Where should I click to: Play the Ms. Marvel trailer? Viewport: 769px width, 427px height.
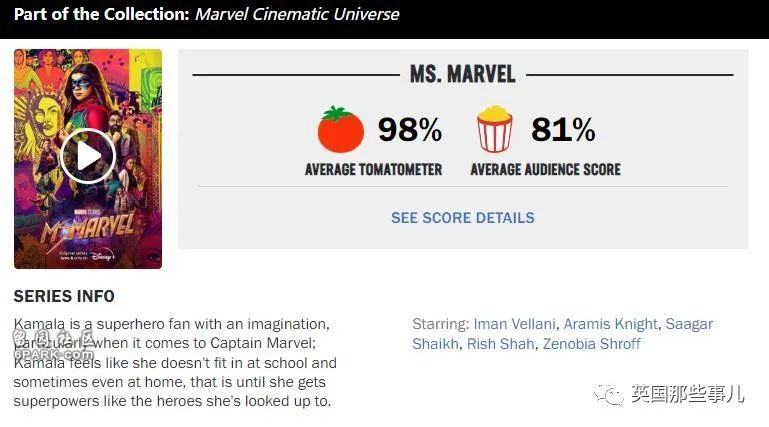click(x=88, y=156)
